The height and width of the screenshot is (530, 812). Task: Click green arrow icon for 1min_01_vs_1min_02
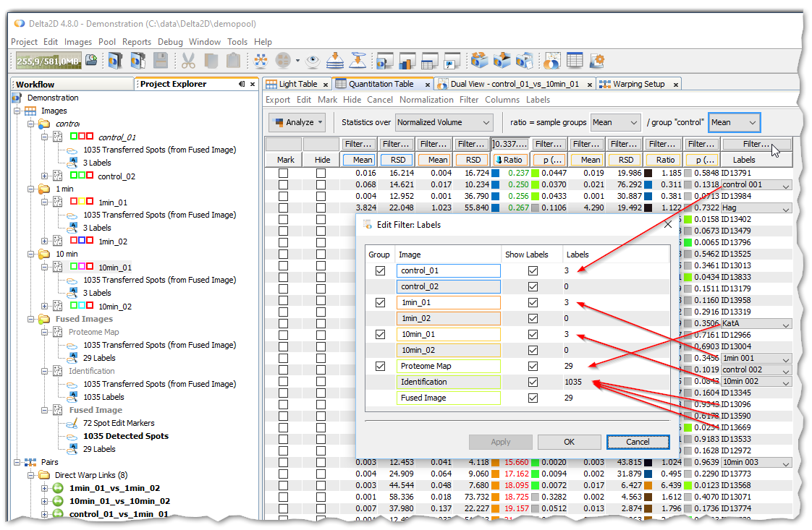pos(59,489)
